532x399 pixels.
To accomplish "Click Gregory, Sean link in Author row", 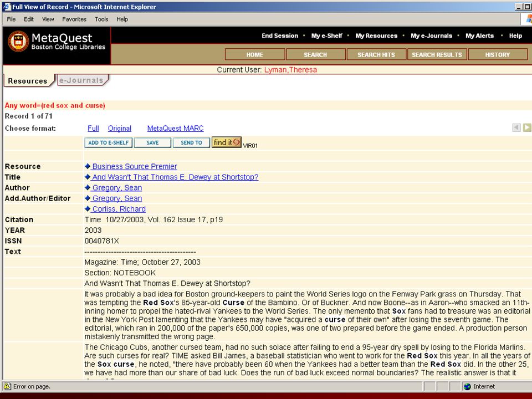I will [x=117, y=188].
